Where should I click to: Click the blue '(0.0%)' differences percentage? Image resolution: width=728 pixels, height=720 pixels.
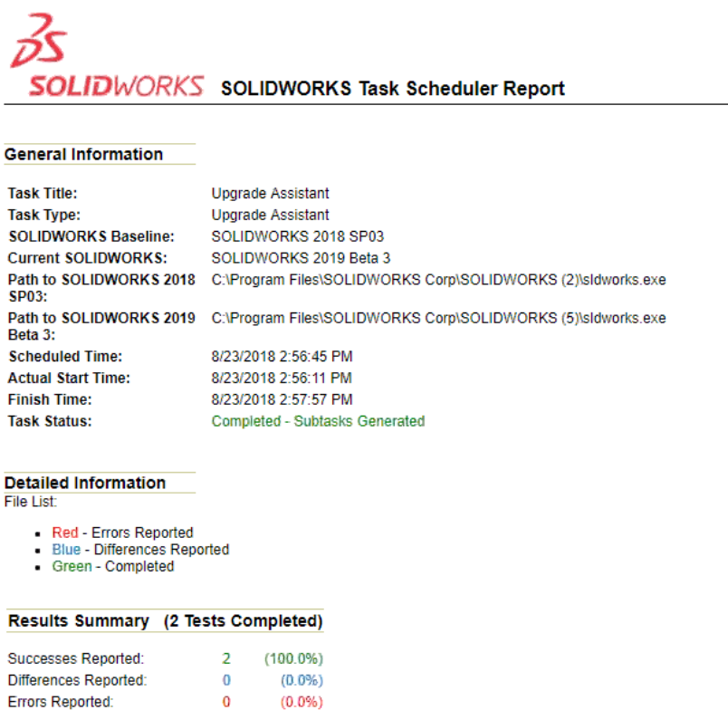click(302, 680)
